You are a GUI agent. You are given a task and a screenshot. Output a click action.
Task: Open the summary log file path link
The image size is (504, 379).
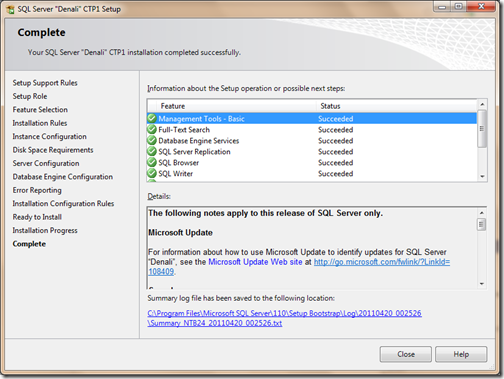[x=284, y=318]
